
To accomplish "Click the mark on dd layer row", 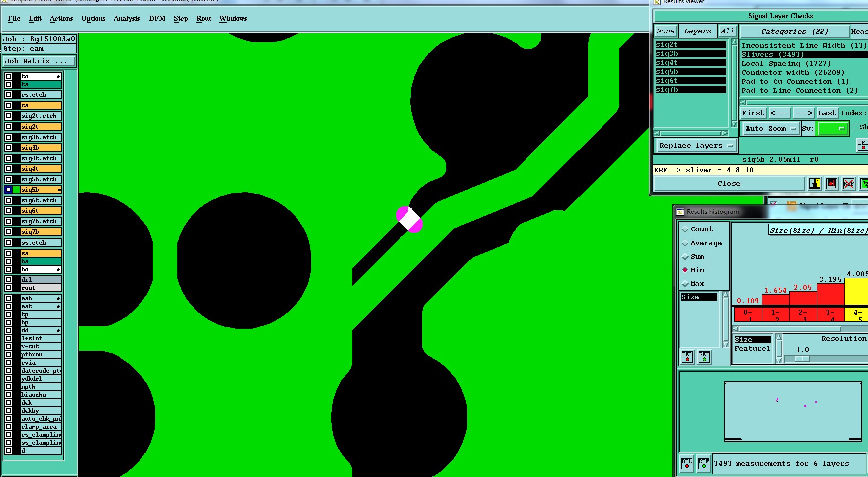I will (x=58, y=330).
